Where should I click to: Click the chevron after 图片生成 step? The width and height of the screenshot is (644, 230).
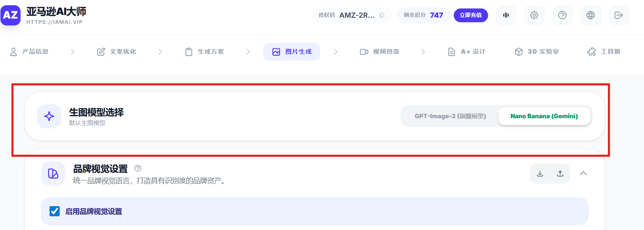click(x=336, y=52)
